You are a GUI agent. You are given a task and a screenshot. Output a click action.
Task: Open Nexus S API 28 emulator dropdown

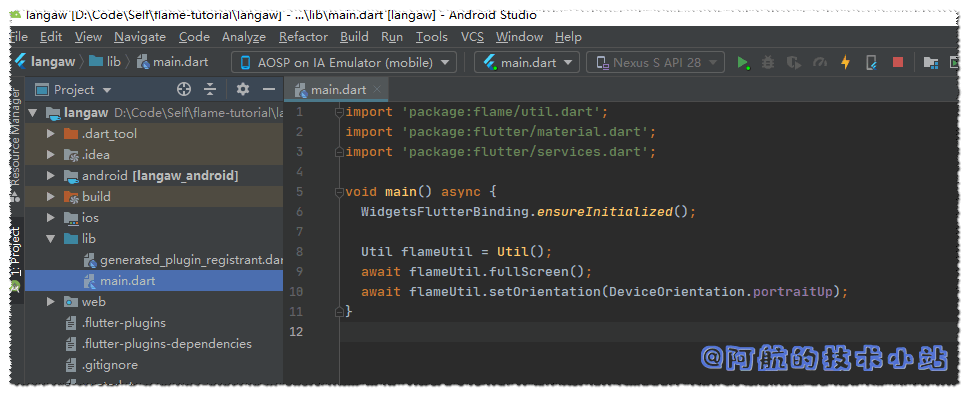pos(655,62)
